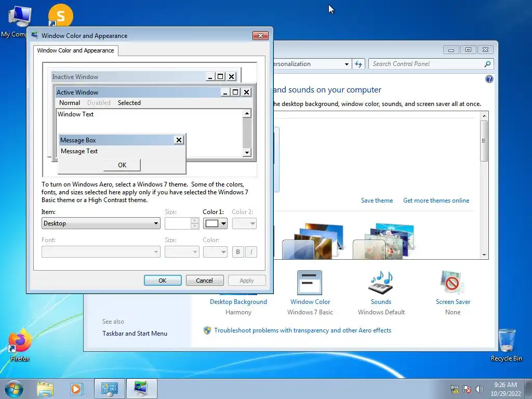Screen dimensions: 532x399
Task: Click Save theme link
Action: [377, 201]
